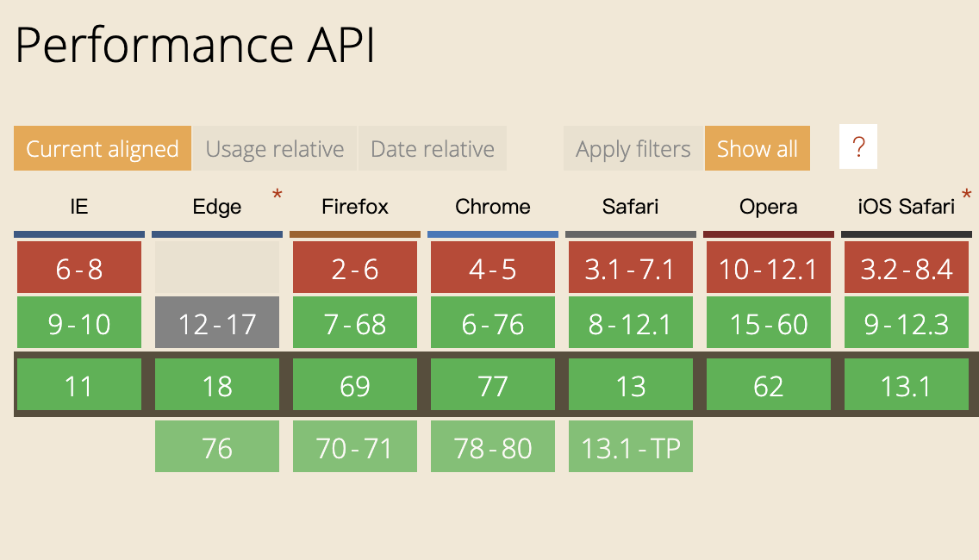Select iOS Safari versions 3.2-8.4 cell
Viewport: 979px width, 560px height.
tap(907, 267)
